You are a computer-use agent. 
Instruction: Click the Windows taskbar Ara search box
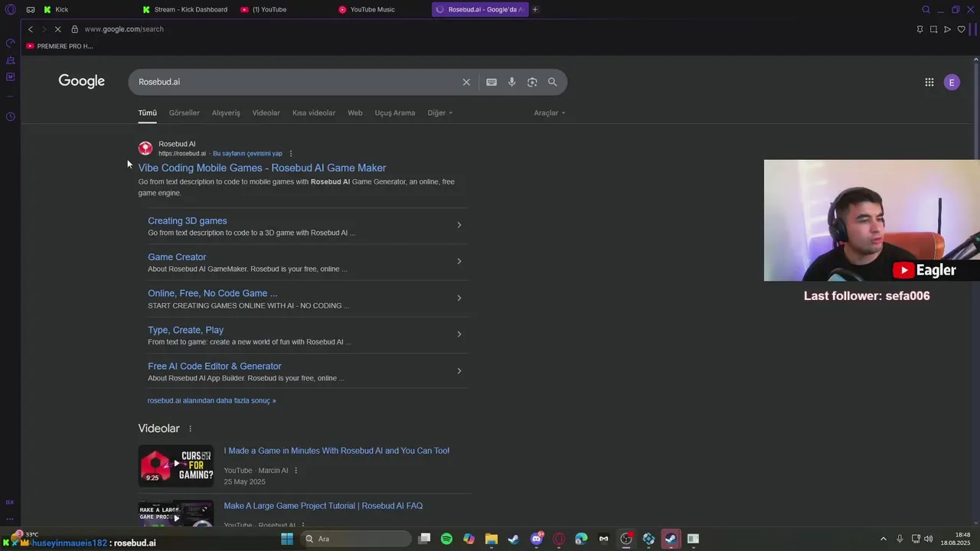pyautogui.click(x=356, y=539)
